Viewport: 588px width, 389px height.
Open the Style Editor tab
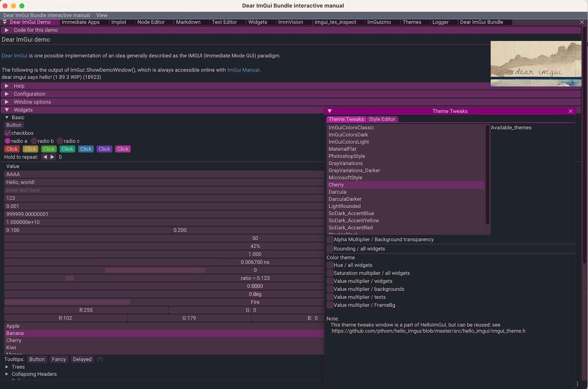[x=382, y=119]
